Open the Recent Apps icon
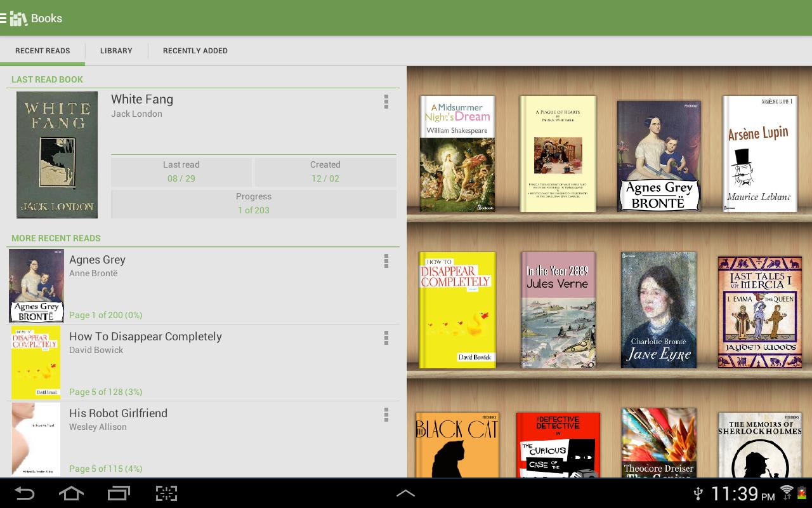 (118, 493)
